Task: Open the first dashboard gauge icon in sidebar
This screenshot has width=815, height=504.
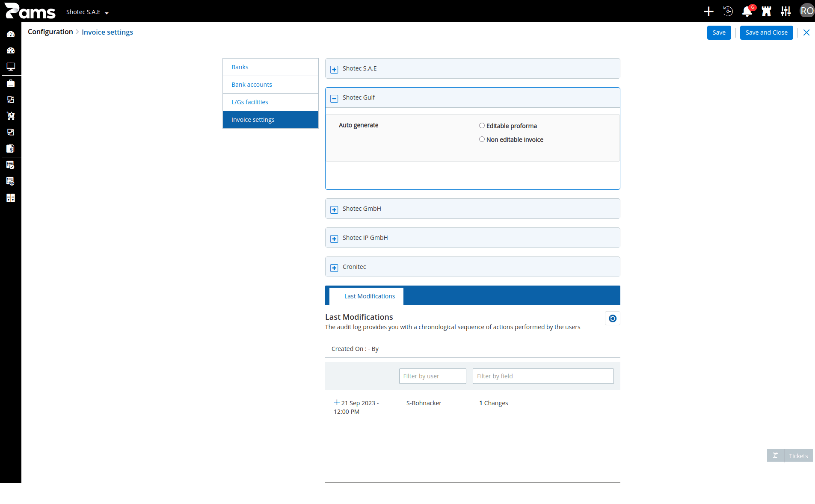Action: coord(11,34)
